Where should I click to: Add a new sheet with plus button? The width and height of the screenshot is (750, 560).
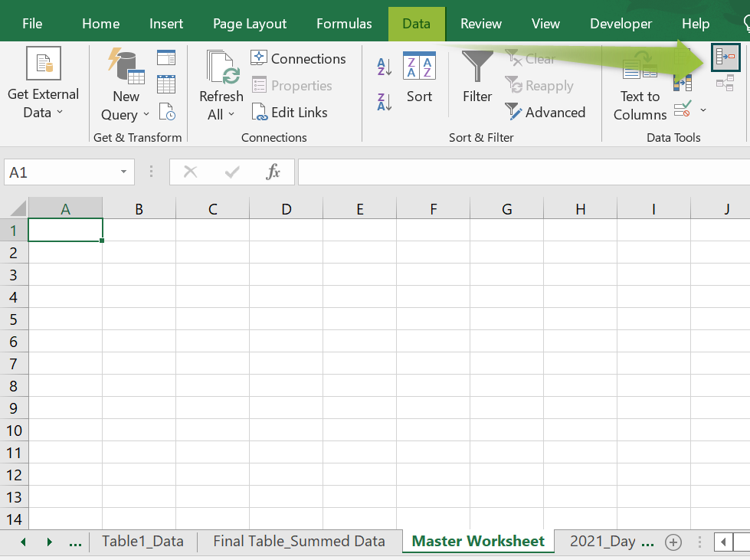[673, 542]
